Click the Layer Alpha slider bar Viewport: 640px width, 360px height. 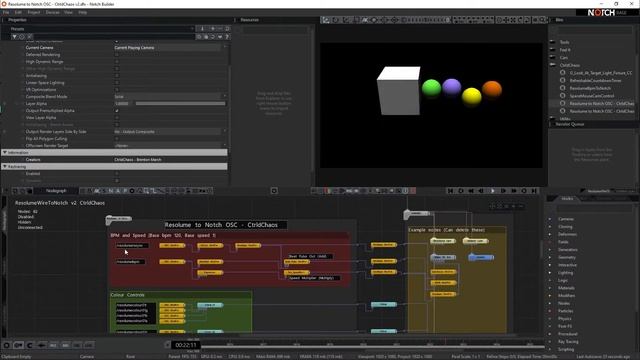coord(180,104)
